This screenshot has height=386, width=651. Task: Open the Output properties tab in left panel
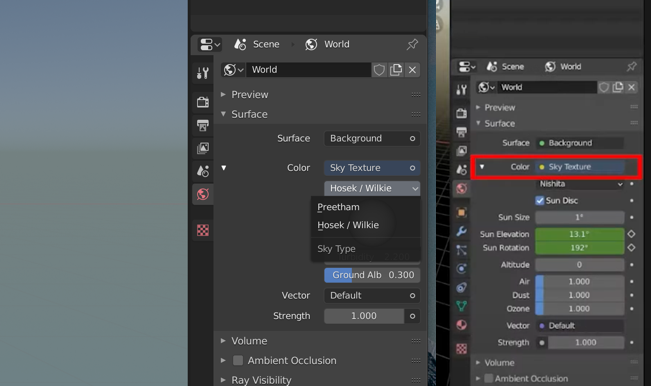point(203,125)
